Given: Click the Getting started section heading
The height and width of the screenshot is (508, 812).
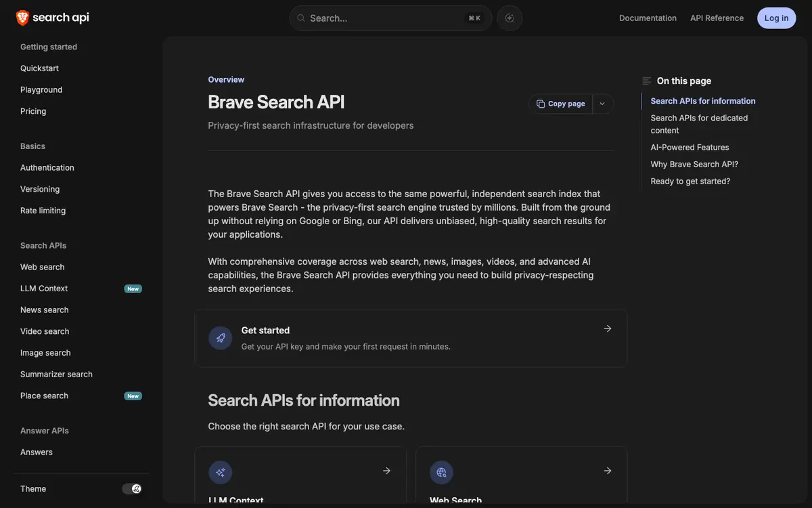Looking at the screenshot, I should pos(49,47).
